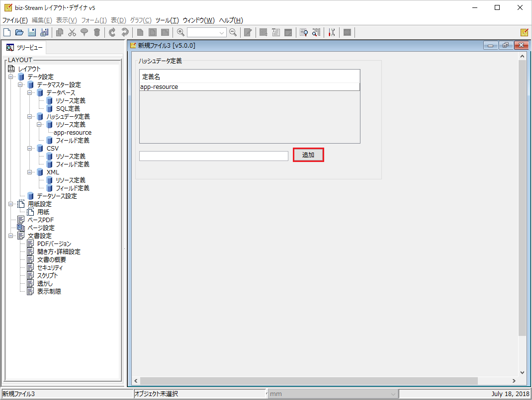Click the Zoom Out magnifier icon
Screen dimensions: 532x400
point(233,32)
